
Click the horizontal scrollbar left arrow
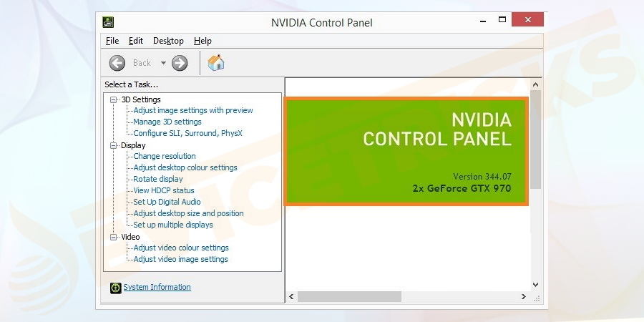point(291,296)
